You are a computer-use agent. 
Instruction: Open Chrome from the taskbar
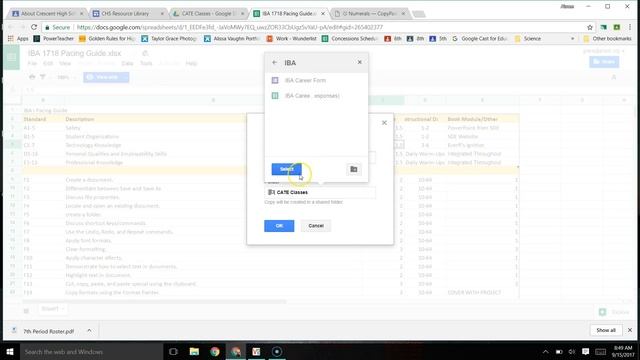pos(215,351)
